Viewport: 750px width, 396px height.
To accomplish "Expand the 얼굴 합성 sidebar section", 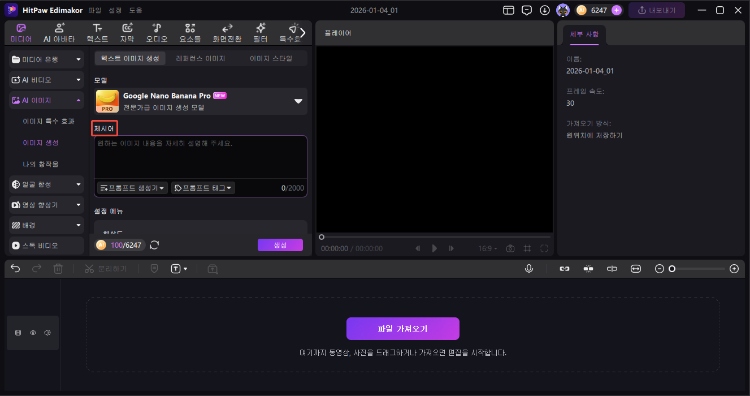I will click(46, 184).
